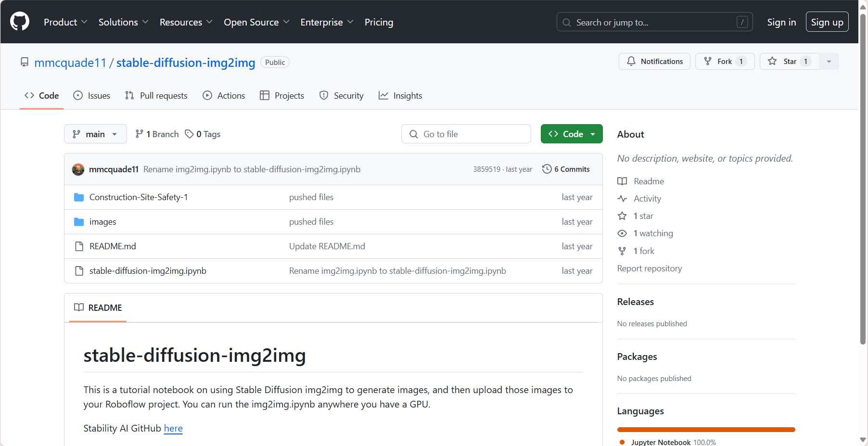Open 1 Branch listing
Viewport: 868px width, 446px height.
tap(157, 134)
